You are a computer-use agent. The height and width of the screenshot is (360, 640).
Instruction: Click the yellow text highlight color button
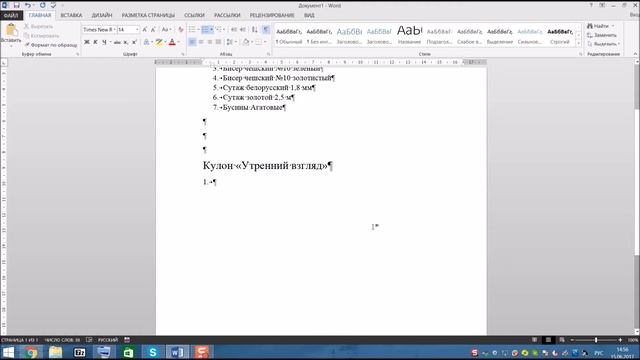pyautogui.click(x=159, y=42)
